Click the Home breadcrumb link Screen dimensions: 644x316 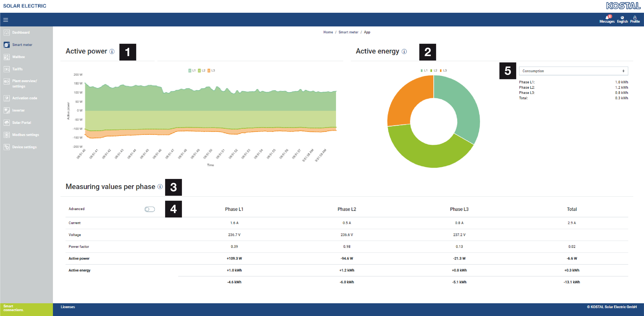328,32
